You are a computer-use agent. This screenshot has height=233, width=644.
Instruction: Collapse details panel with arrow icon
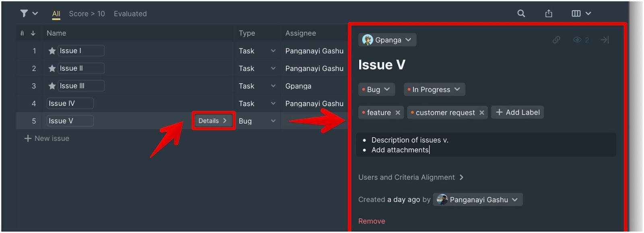tap(605, 39)
